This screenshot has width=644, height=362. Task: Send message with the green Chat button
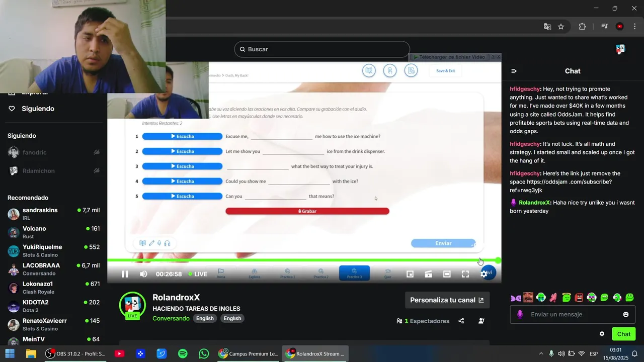[x=624, y=334]
